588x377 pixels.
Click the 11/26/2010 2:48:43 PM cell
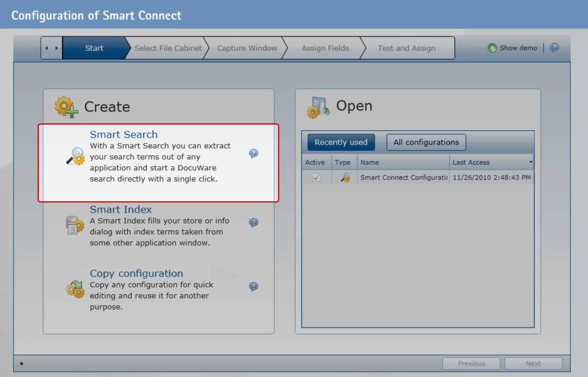491,178
